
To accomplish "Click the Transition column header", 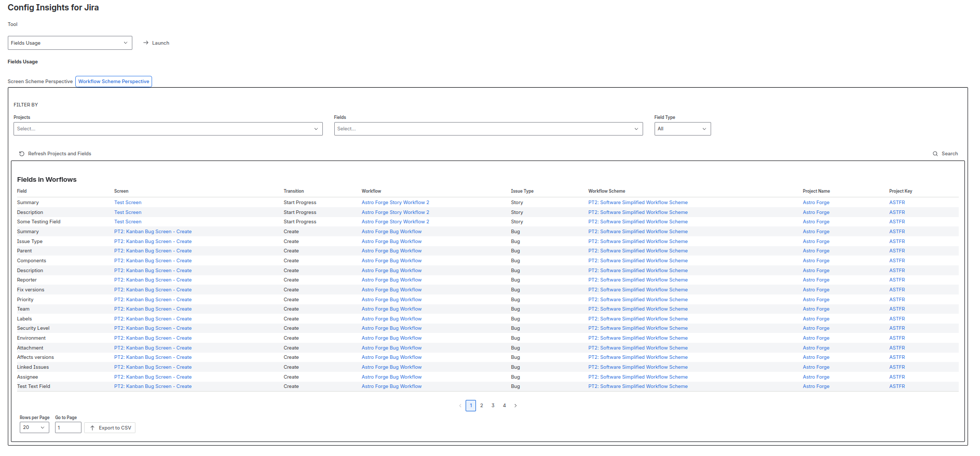I will 294,191.
